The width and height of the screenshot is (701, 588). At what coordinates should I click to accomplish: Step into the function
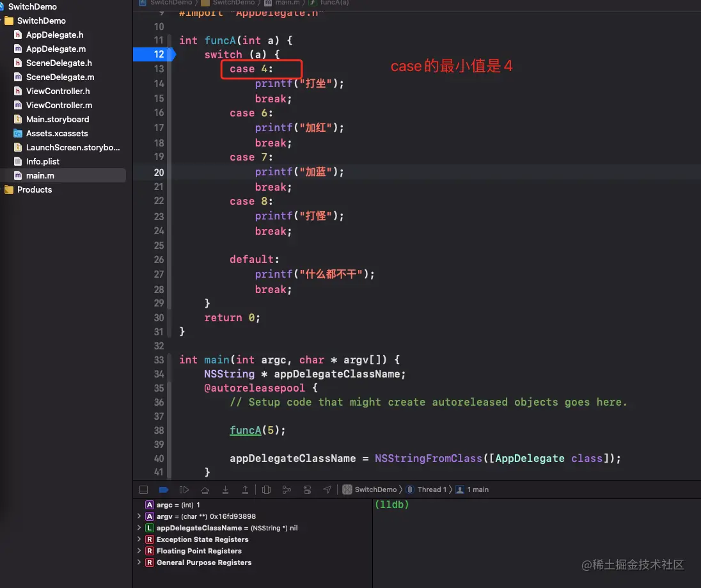coord(225,489)
